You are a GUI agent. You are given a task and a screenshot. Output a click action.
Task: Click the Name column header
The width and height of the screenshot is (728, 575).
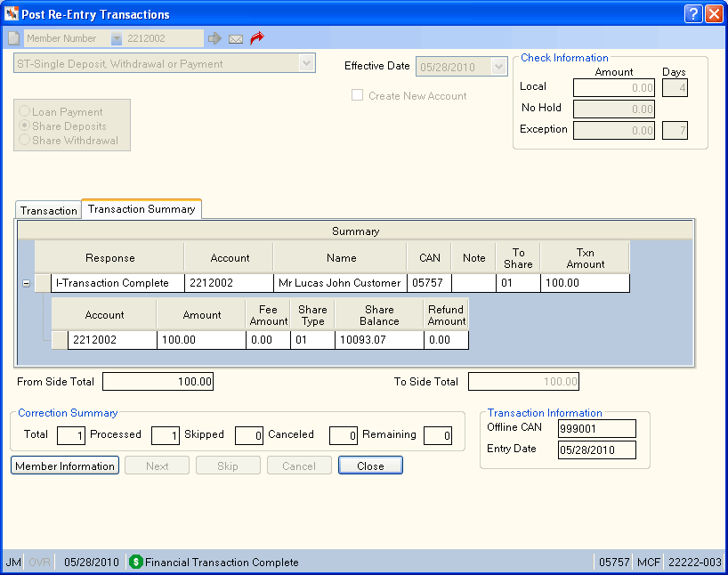tap(341, 257)
